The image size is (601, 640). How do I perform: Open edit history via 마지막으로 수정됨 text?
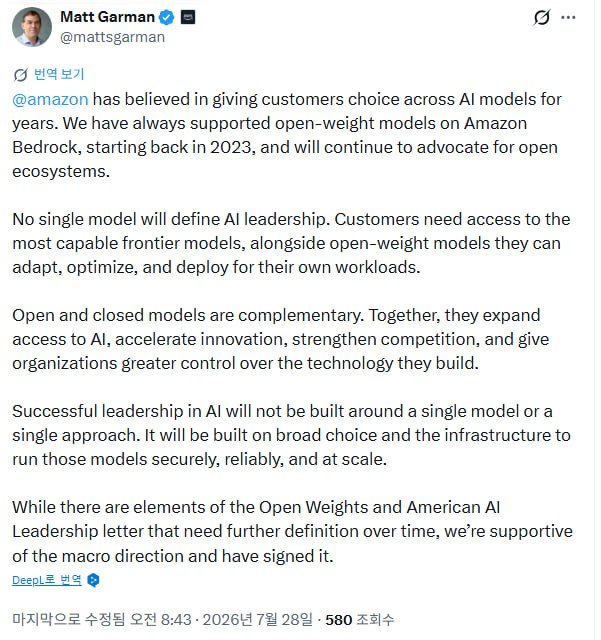69,620
